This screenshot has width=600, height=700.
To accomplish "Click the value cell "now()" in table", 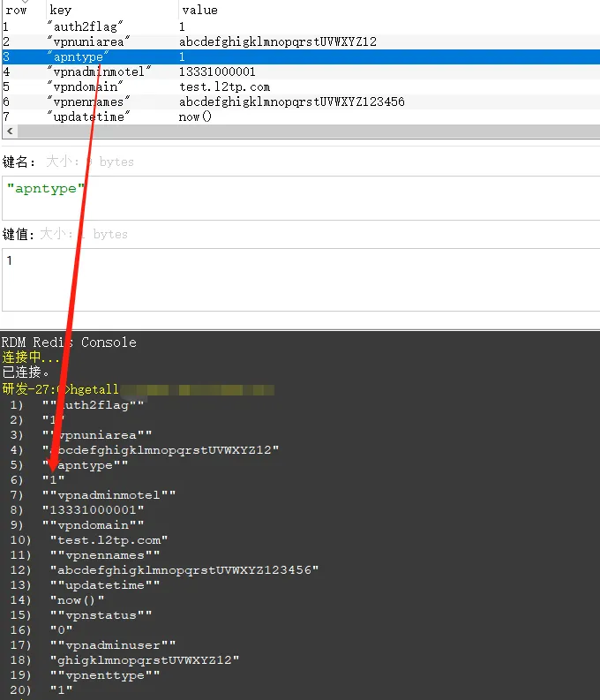I will (x=195, y=117).
